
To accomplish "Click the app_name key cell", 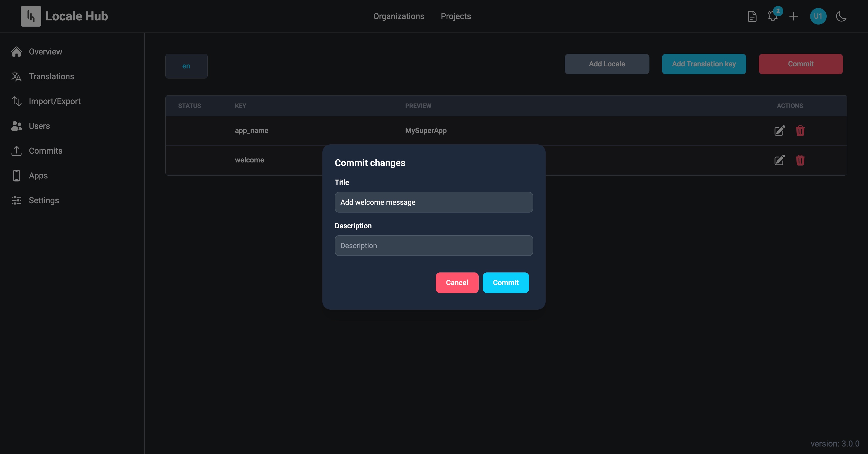I will [x=251, y=131].
